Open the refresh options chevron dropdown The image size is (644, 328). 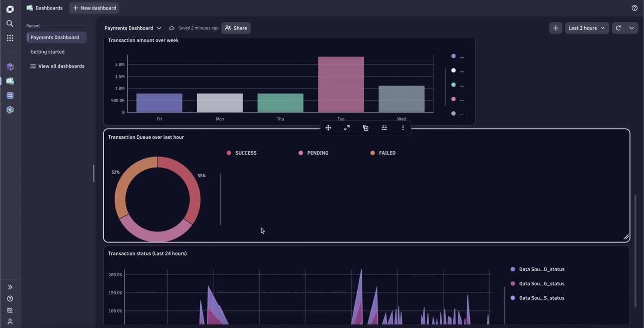click(631, 28)
